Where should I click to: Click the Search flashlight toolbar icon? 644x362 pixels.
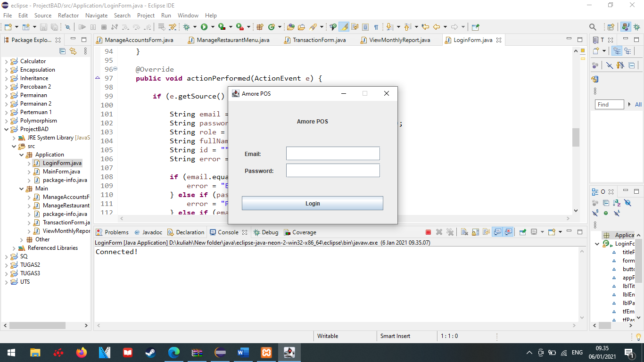(x=313, y=27)
